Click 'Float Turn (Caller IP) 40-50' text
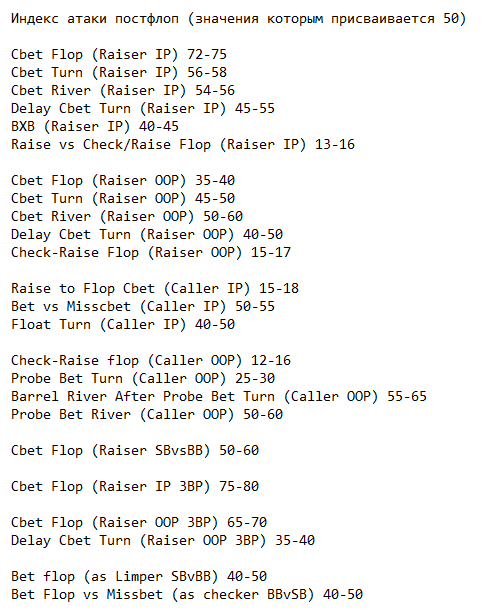The height and width of the screenshot is (612, 496). [x=123, y=324]
